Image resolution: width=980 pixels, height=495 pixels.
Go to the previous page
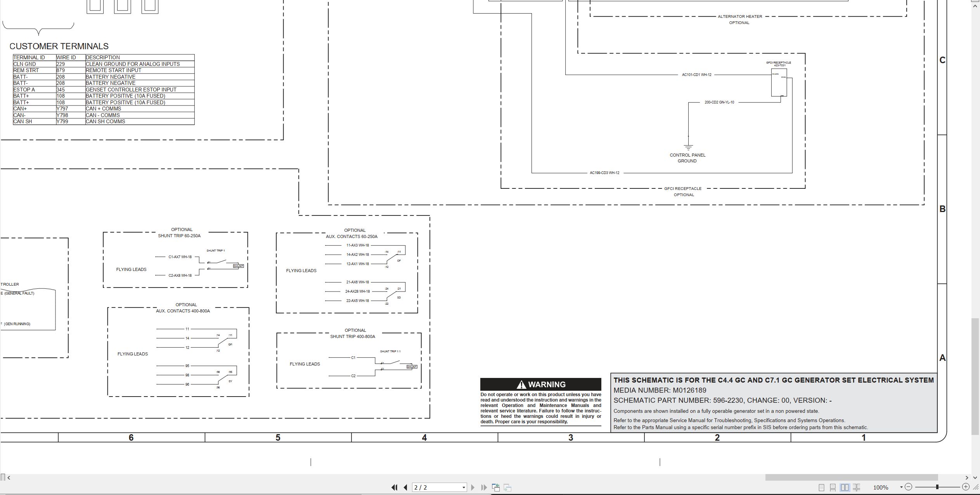coord(405,487)
